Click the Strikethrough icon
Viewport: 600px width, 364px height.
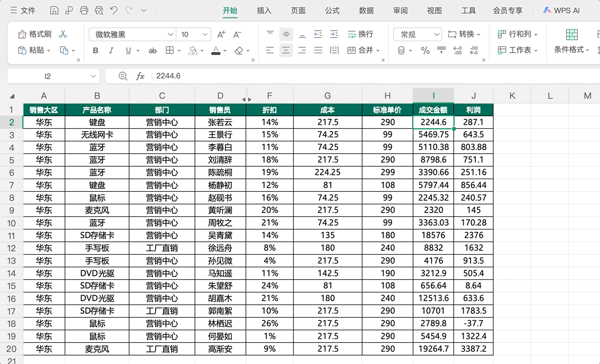153,50
